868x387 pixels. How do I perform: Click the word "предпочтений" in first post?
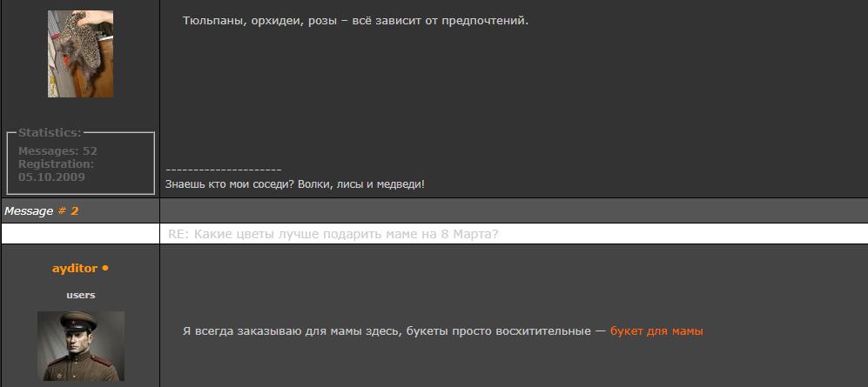coord(486,20)
